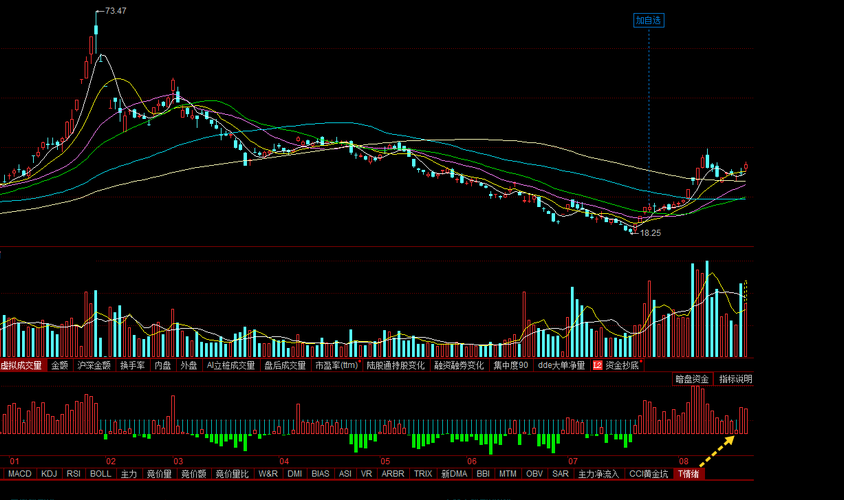Image resolution: width=844 pixels, height=500 pixels.
Task: Switch to the BOLL indicator tab
Action: pos(101,474)
